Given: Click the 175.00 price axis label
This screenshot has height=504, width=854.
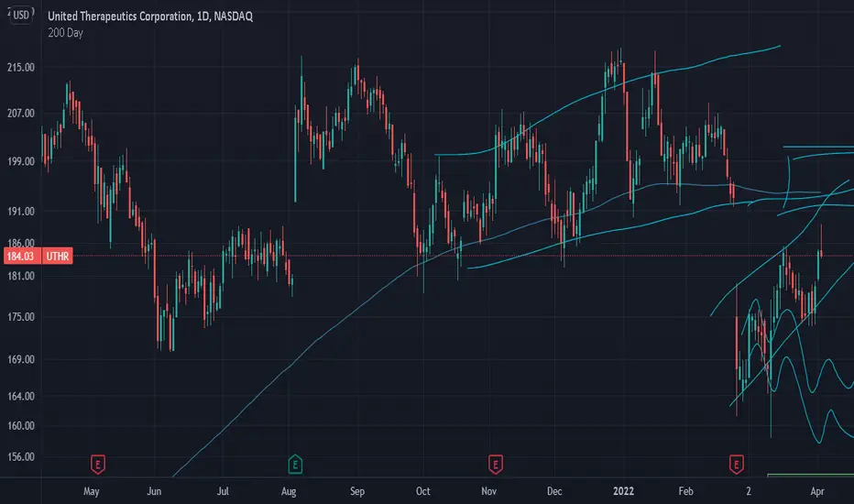Looking at the screenshot, I should pyautogui.click(x=21, y=317).
